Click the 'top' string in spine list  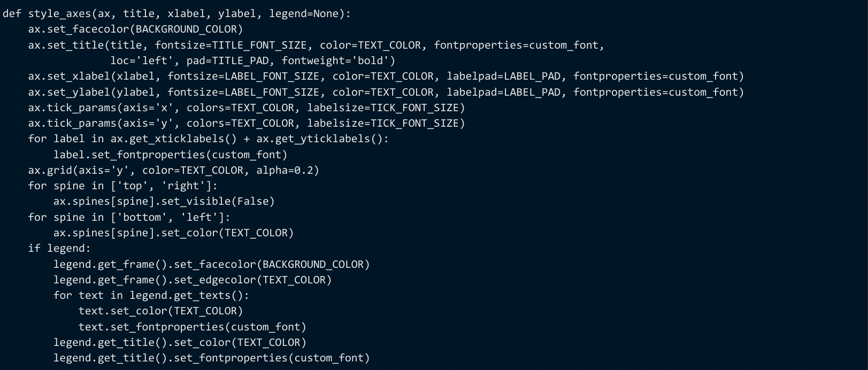point(133,186)
